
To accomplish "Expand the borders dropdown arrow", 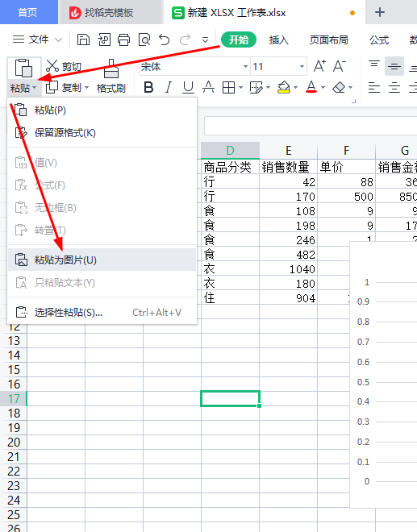I will tap(240, 88).
